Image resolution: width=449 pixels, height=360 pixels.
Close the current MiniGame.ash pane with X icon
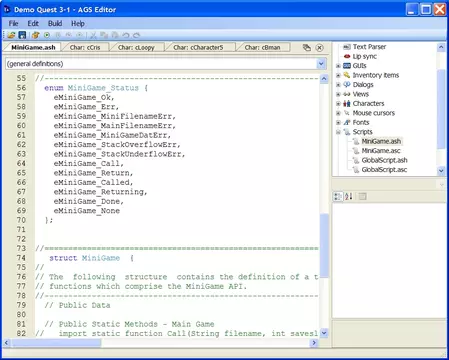coord(319,48)
